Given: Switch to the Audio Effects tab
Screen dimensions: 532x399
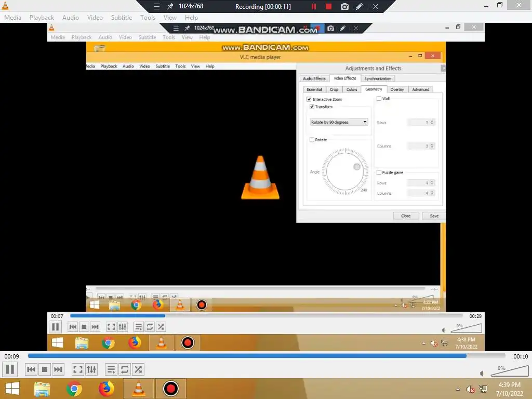Looking at the screenshot, I should pyautogui.click(x=314, y=78).
